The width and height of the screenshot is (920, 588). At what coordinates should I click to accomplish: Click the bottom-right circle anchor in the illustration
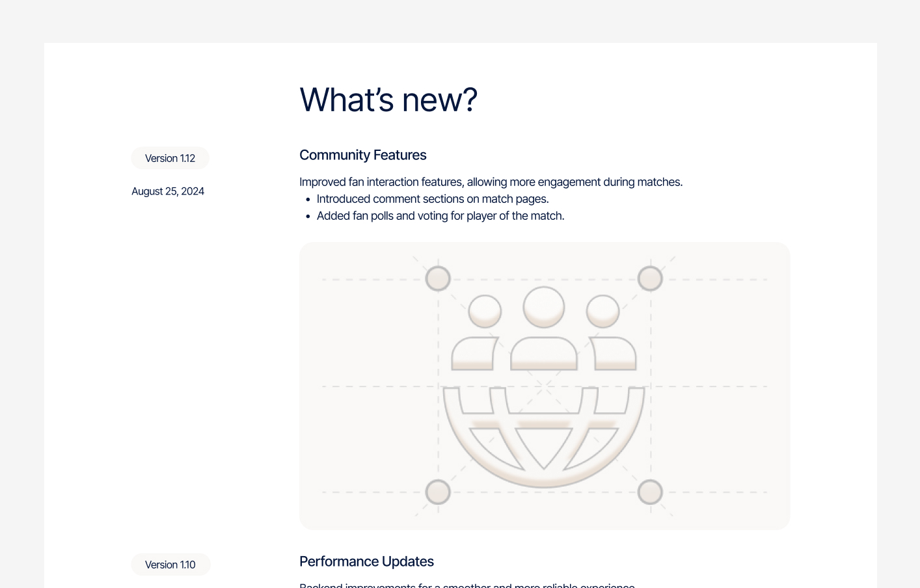pyautogui.click(x=650, y=492)
